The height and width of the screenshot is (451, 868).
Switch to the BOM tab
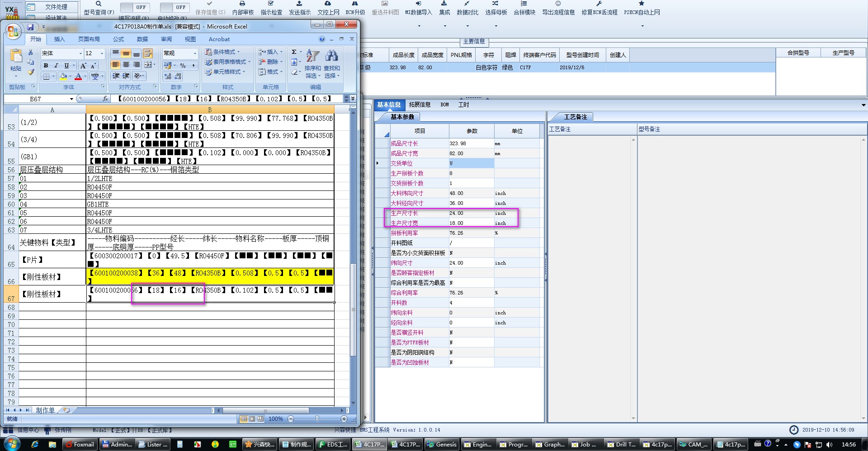[x=445, y=104]
